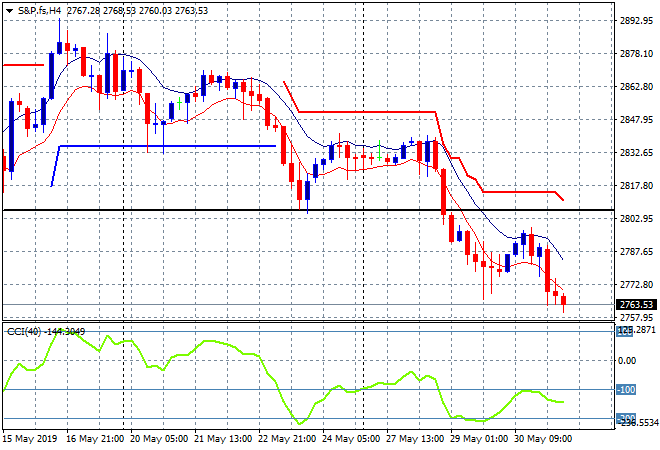The width and height of the screenshot is (660, 450).
Task: Click the 22 May 21:00 time label
Action: (x=287, y=439)
